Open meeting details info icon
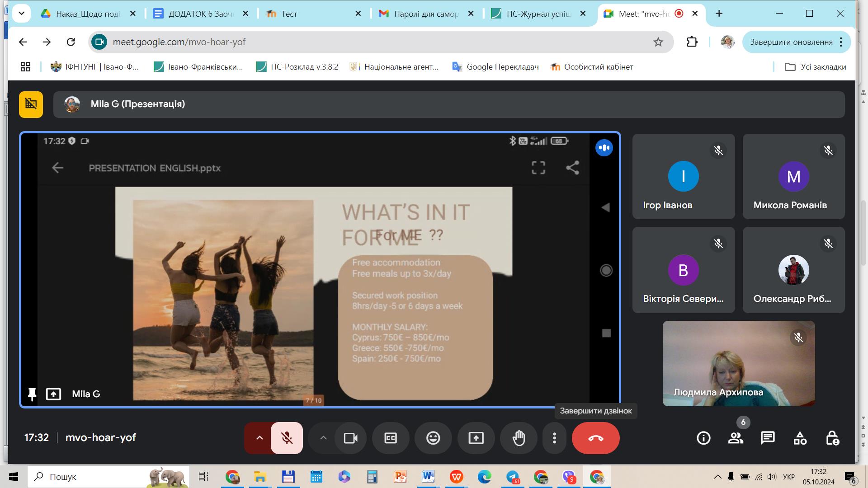This screenshot has width=868, height=488. [703, 438]
